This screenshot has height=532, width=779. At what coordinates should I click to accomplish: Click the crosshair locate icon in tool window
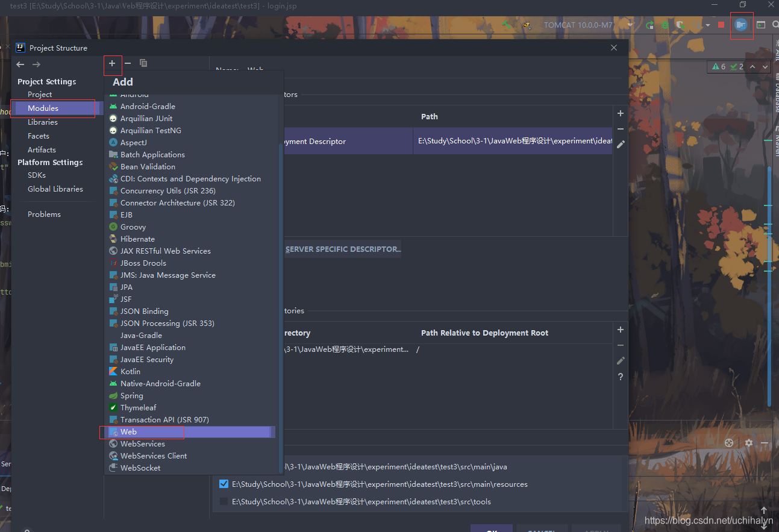(729, 443)
